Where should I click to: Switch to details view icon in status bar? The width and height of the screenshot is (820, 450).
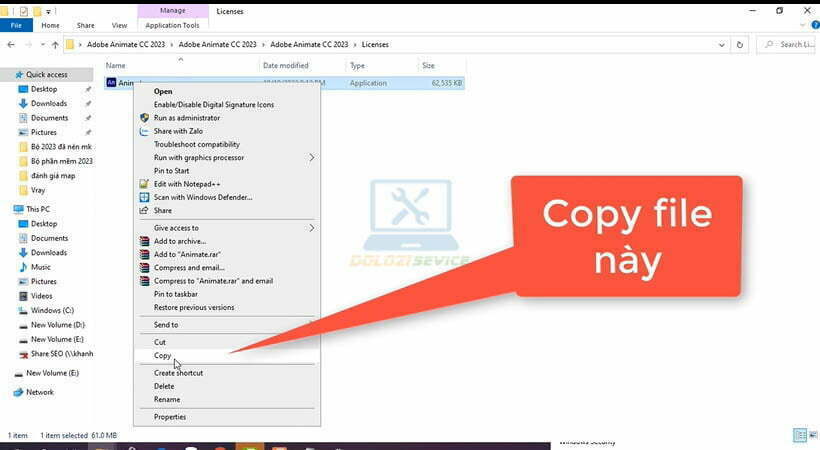coord(798,436)
